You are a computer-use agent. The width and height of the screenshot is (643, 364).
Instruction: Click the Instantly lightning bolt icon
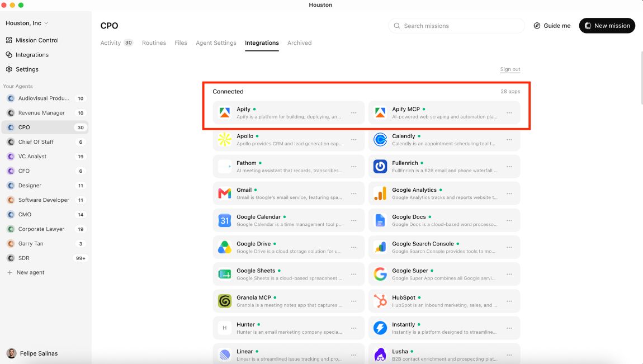380,328
